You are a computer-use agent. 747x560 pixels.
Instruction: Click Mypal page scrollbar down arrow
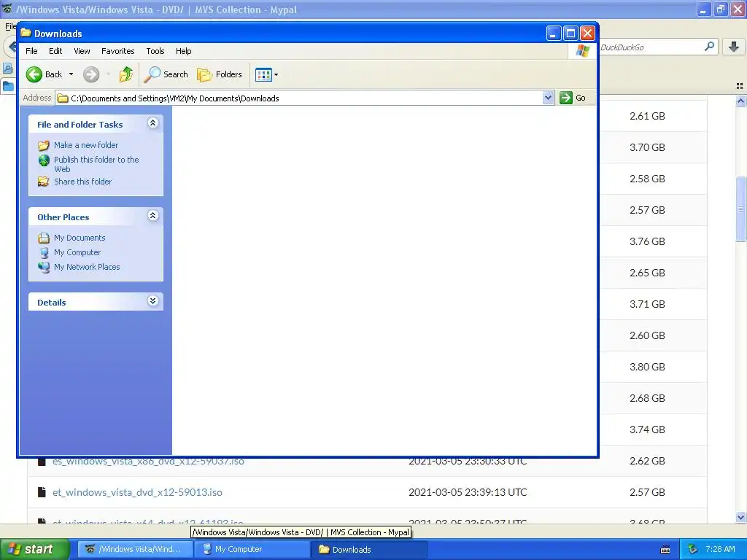[740, 517]
